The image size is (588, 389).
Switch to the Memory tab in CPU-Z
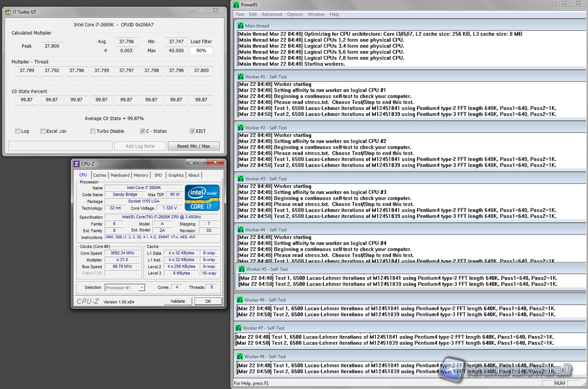[141, 175]
